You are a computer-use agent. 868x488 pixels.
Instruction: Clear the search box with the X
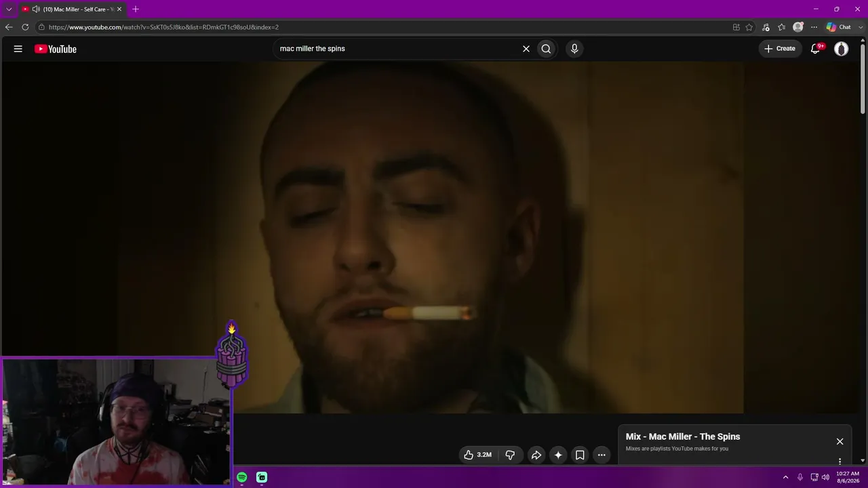pos(526,49)
